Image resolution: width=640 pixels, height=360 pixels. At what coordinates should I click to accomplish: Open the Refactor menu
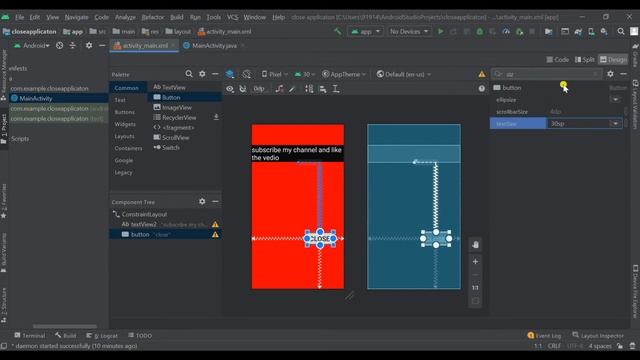153,17
